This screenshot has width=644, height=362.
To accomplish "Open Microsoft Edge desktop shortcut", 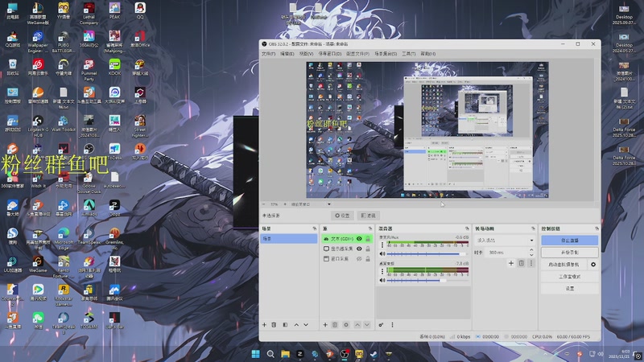I will click(x=64, y=239).
